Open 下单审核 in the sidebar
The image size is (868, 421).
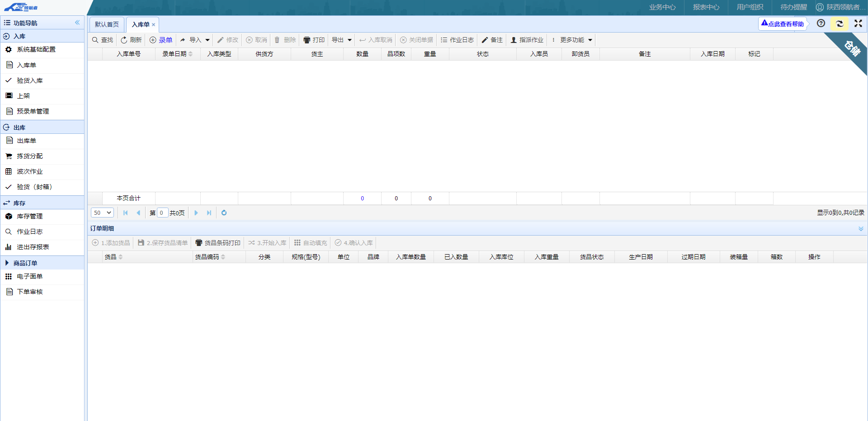(42, 292)
